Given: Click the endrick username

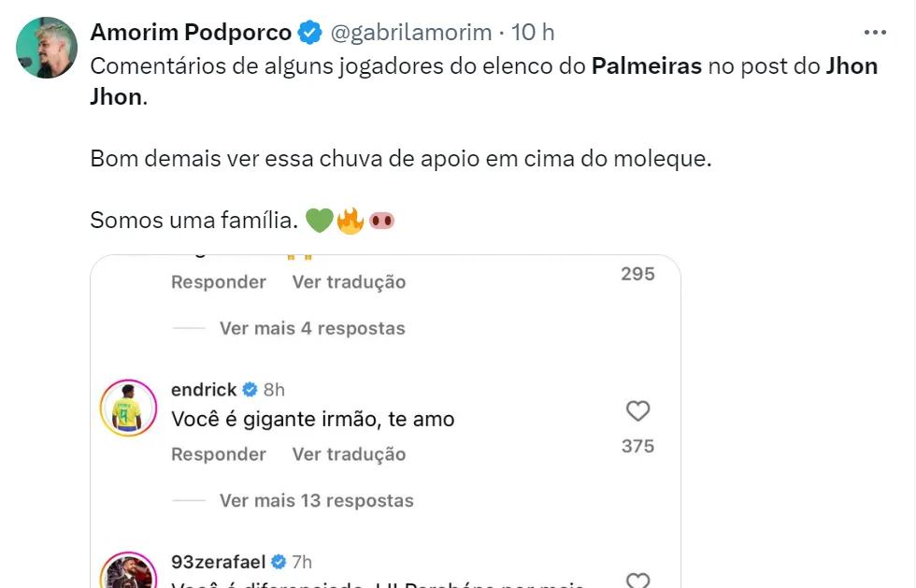Looking at the screenshot, I should tap(204, 389).
